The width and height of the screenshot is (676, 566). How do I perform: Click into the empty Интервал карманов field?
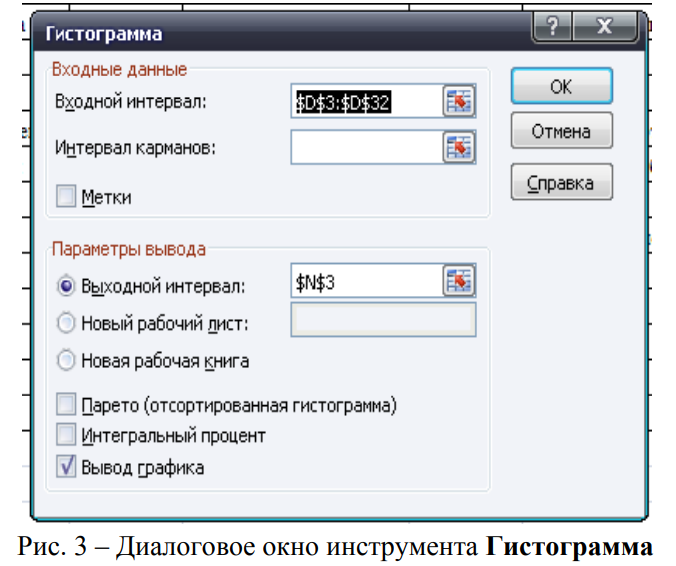click(x=366, y=147)
